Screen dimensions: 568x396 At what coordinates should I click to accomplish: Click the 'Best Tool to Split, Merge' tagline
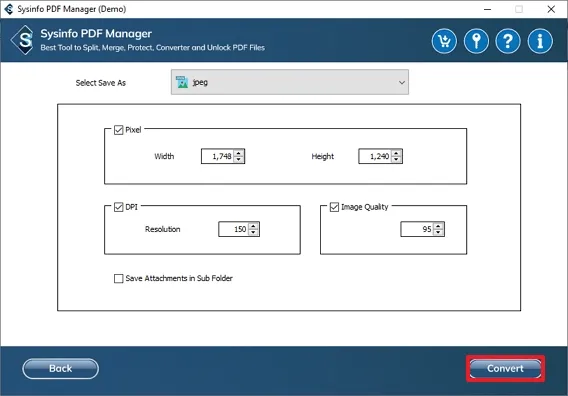153,47
